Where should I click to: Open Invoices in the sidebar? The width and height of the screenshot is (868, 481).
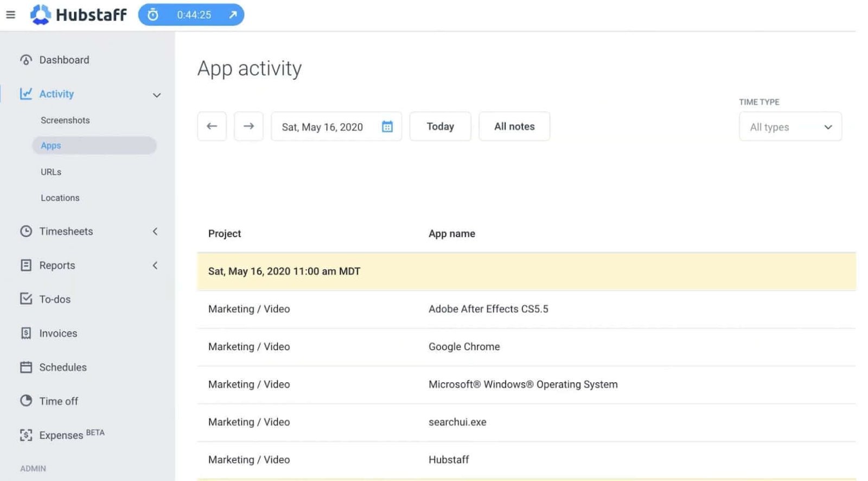pos(58,333)
